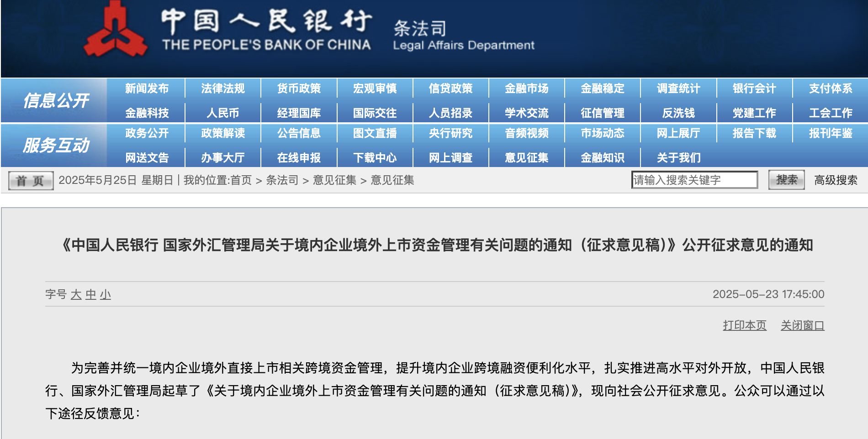Set font size to 小
The height and width of the screenshot is (439, 868).
click(105, 294)
